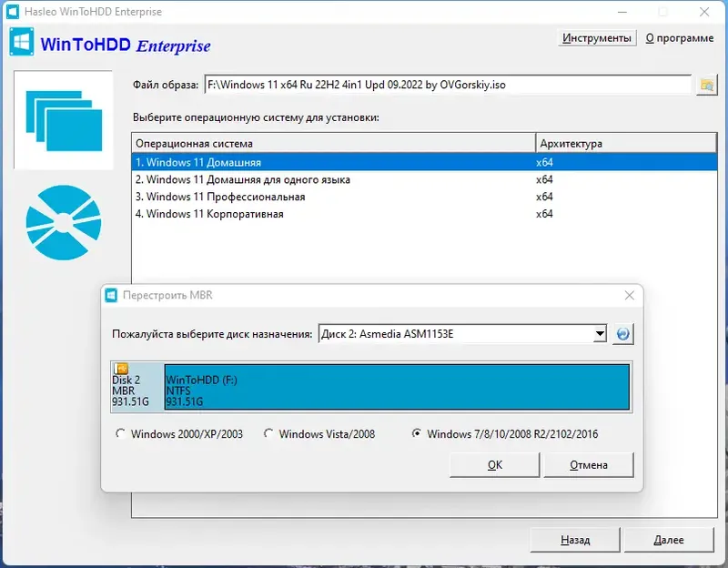
Task: Click the Отмена button
Action: tap(588, 465)
